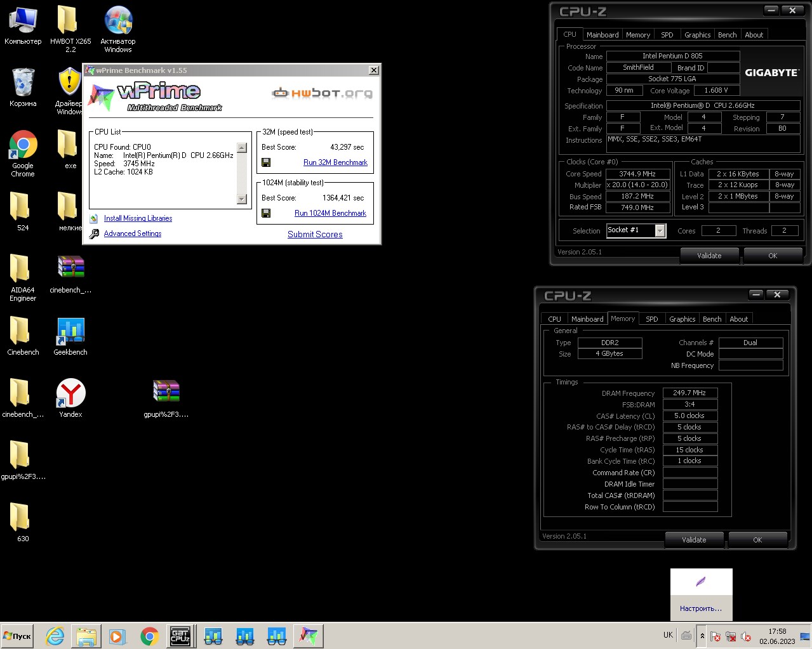Click the save icon for 32M score
This screenshot has height=649, width=812.
point(266,162)
